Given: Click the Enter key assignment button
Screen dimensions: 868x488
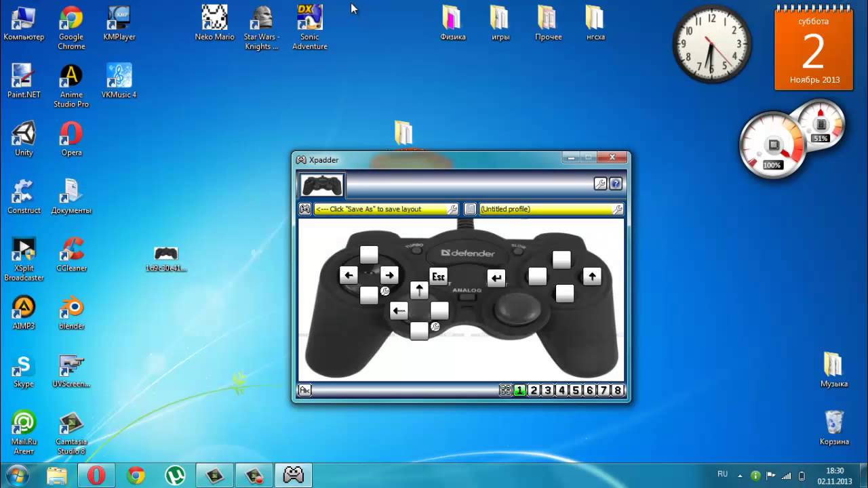Looking at the screenshot, I should [496, 278].
